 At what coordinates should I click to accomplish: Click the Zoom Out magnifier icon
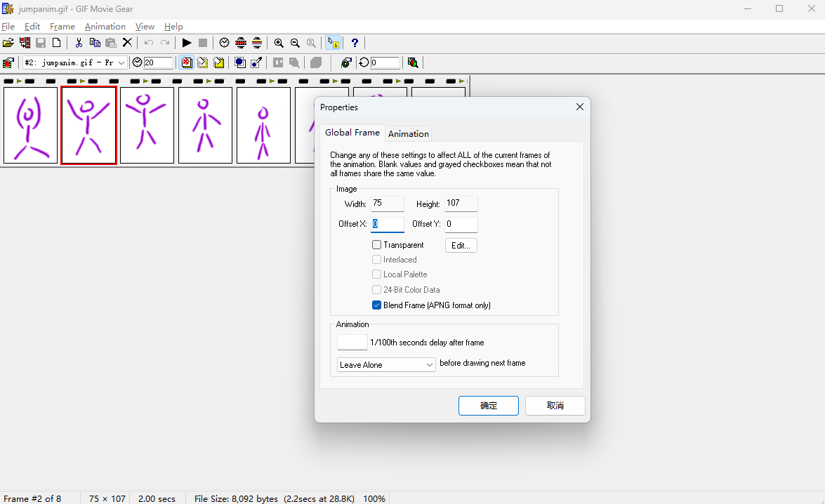click(295, 43)
